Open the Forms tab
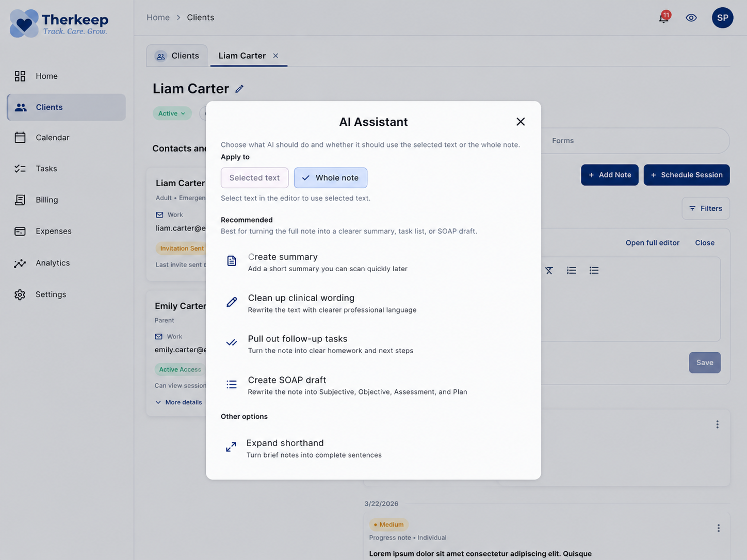This screenshot has width=747, height=560. click(562, 139)
